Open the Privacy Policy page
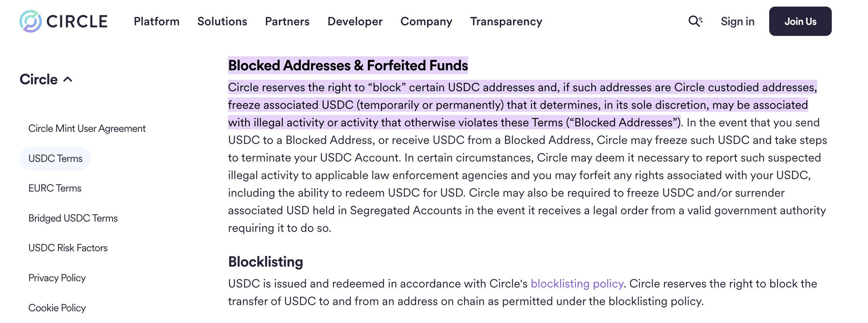The image size is (868, 323). pos(57,278)
